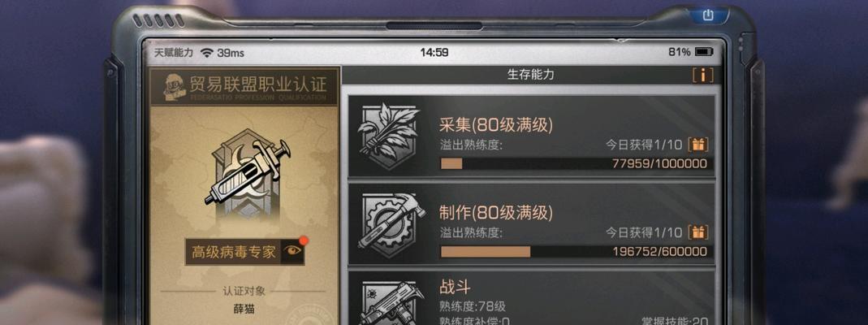Select the 战斗 gun badge icon
The image size is (868, 325).
389,302
